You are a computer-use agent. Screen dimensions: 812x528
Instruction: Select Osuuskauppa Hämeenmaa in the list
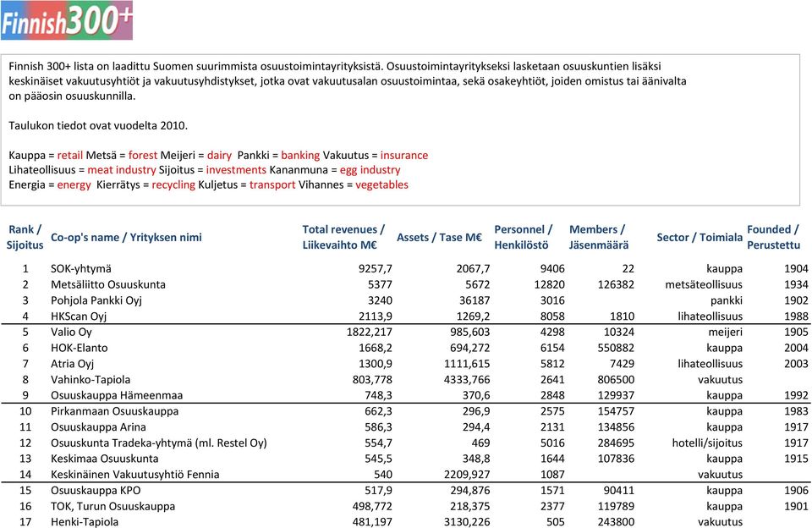click(x=117, y=395)
